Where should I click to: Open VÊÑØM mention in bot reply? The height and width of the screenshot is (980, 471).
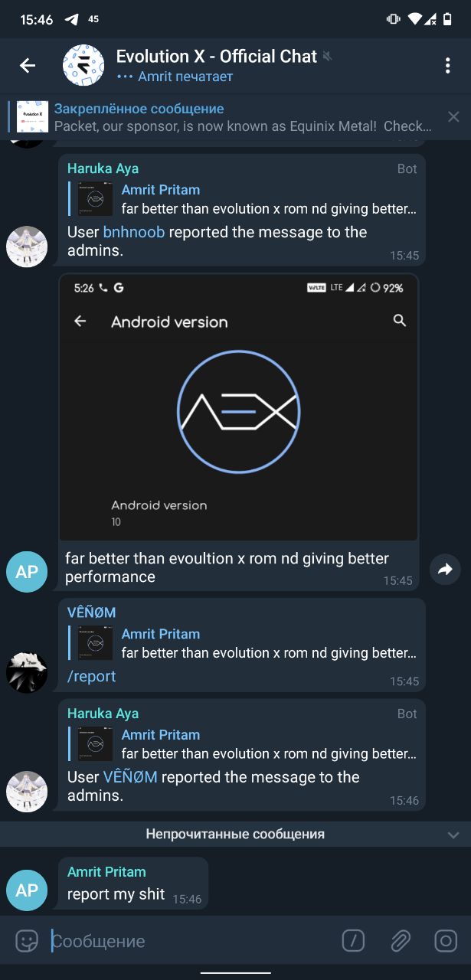[130, 777]
